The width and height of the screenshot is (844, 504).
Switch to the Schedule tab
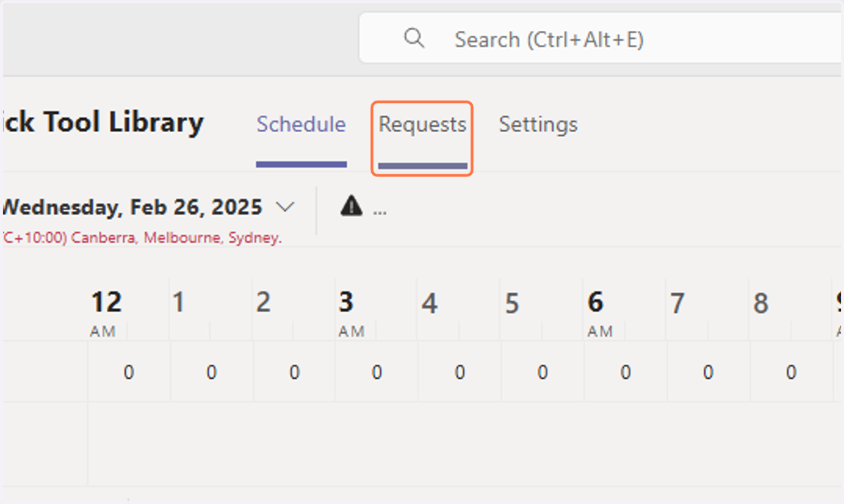301,125
